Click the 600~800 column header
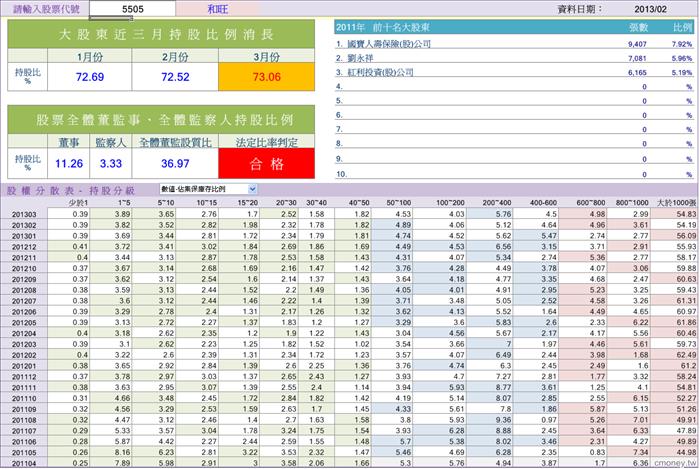 click(x=590, y=203)
